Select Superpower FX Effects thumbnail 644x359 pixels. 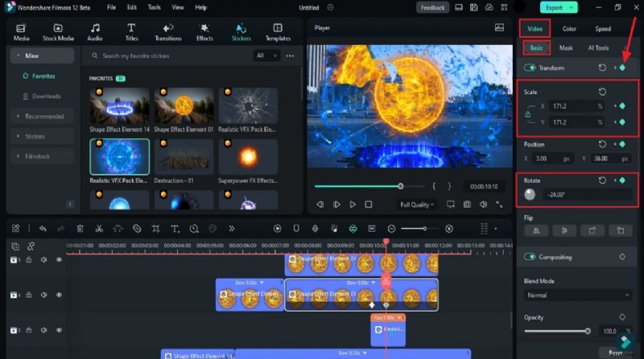(248, 157)
